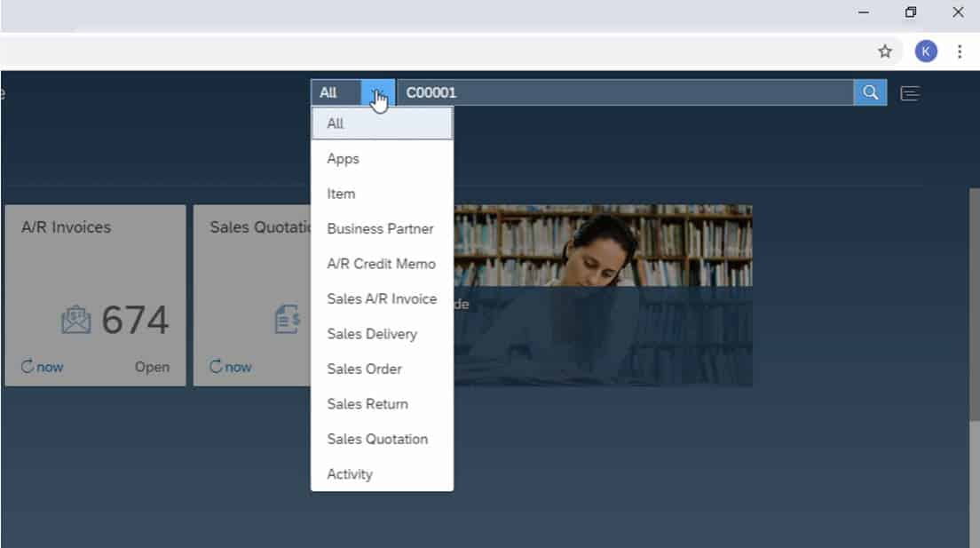Open Chrome three-dot menu
980x548 pixels.
coord(960,52)
